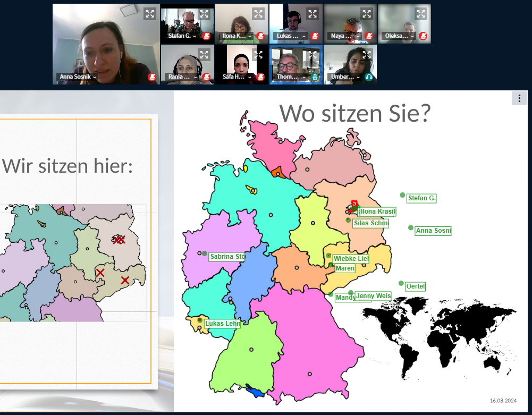
Task: Toggle the active microphone icon on Thom's tile
Action: coord(315,77)
